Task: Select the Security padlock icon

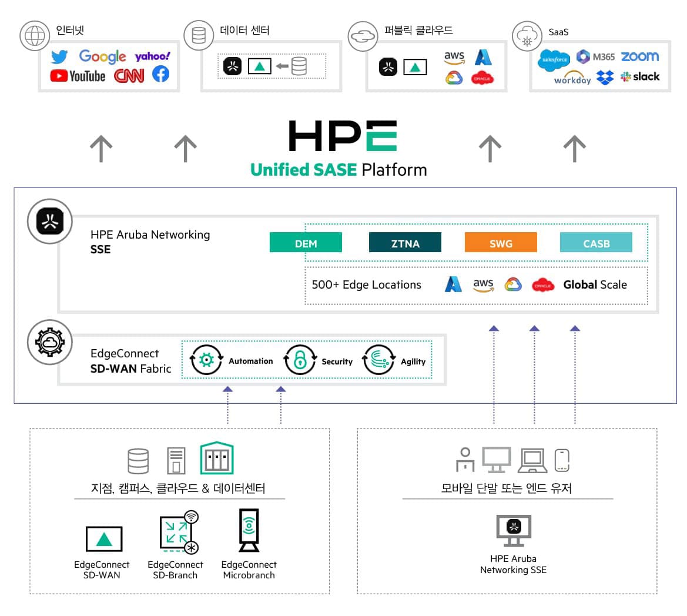Action: [x=300, y=360]
